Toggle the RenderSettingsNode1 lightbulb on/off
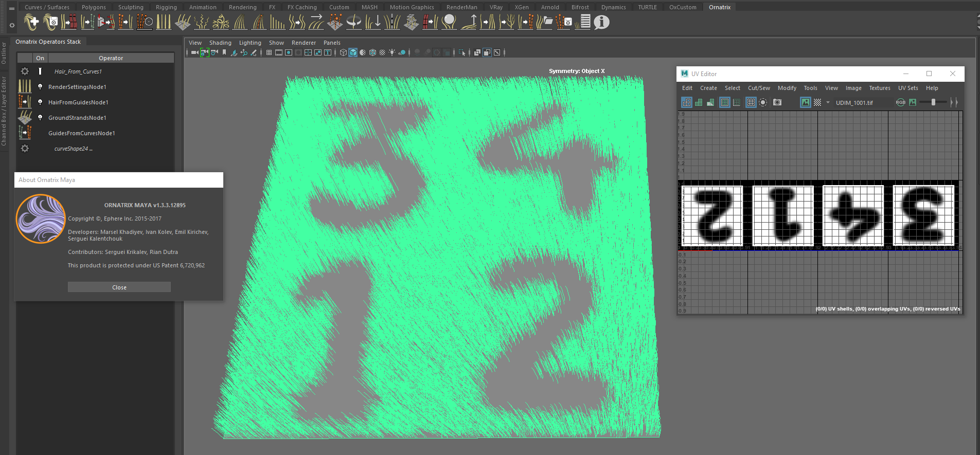This screenshot has width=980, height=455. pos(40,87)
